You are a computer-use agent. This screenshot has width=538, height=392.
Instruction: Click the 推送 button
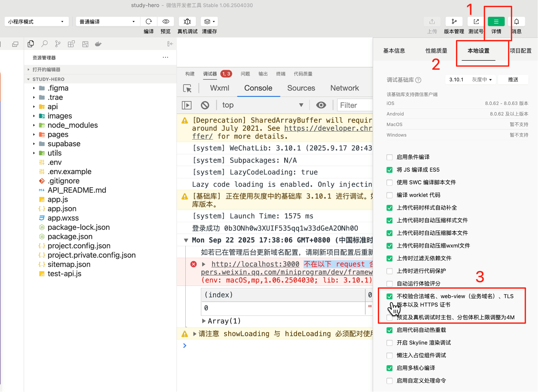point(513,79)
